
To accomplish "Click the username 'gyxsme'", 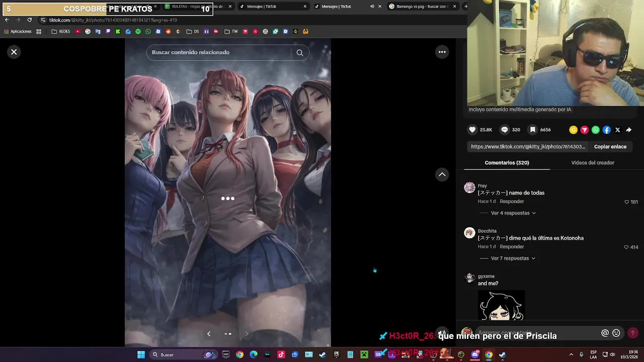I will [486, 276].
